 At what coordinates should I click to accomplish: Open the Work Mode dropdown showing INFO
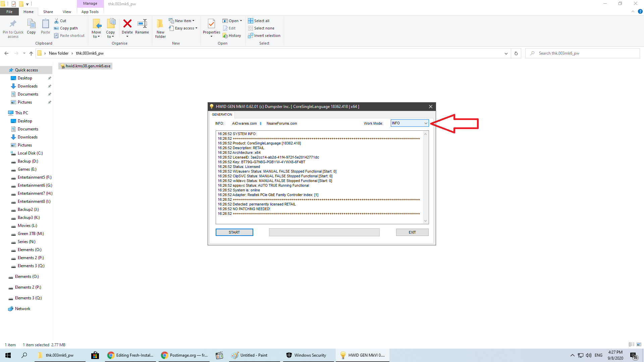tap(410, 123)
